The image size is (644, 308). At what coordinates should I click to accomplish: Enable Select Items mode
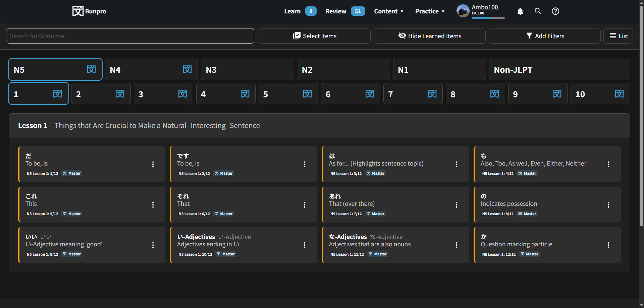point(314,36)
